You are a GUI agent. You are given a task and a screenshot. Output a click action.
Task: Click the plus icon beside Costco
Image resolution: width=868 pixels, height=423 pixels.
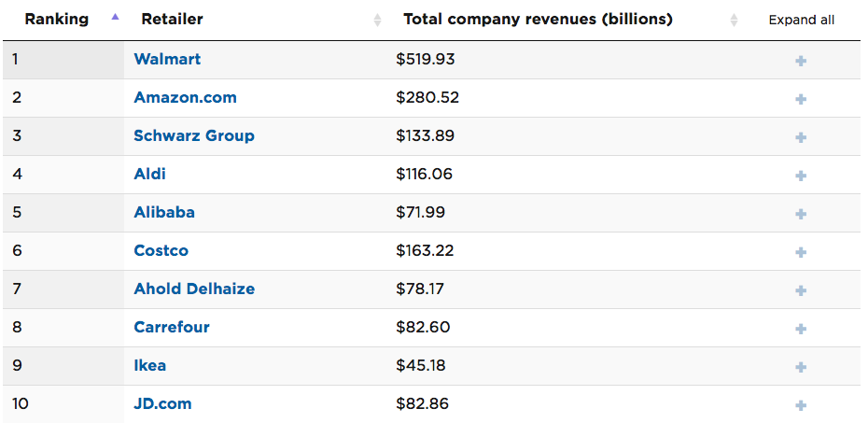pos(801,252)
